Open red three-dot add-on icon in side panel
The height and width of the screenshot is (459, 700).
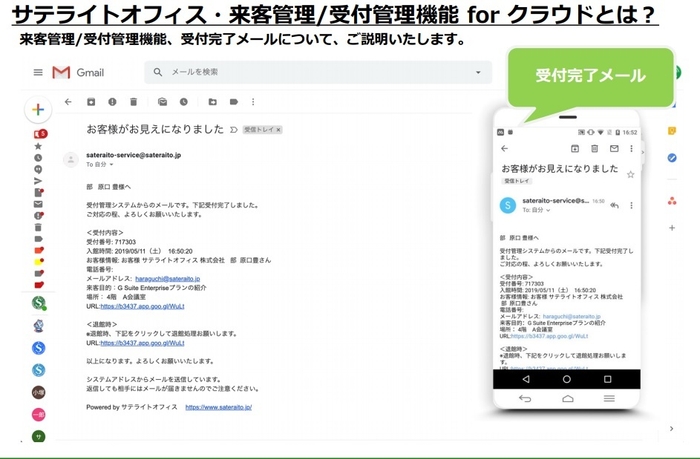click(672, 201)
